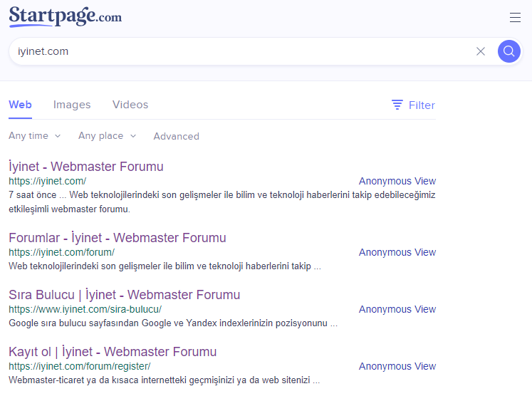This screenshot has width=532, height=401.
Task: Open Sıra Bulucu | İyinet result title
Action: coord(125,295)
